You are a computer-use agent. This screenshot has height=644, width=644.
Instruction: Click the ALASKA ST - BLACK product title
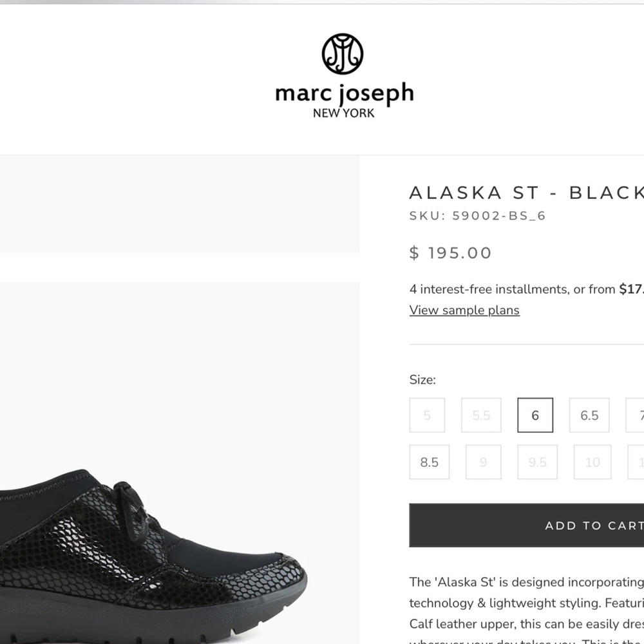(x=522, y=192)
